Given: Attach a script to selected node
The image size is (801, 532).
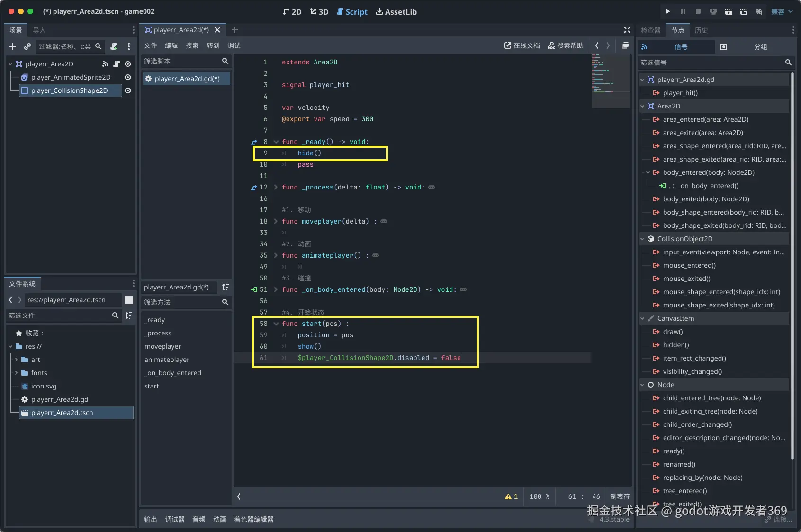Looking at the screenshot, I should coord(114,46).
